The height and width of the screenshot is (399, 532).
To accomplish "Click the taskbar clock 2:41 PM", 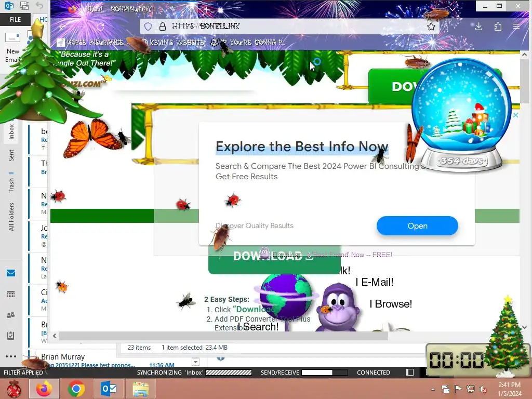I will click(x=509, y=385).
